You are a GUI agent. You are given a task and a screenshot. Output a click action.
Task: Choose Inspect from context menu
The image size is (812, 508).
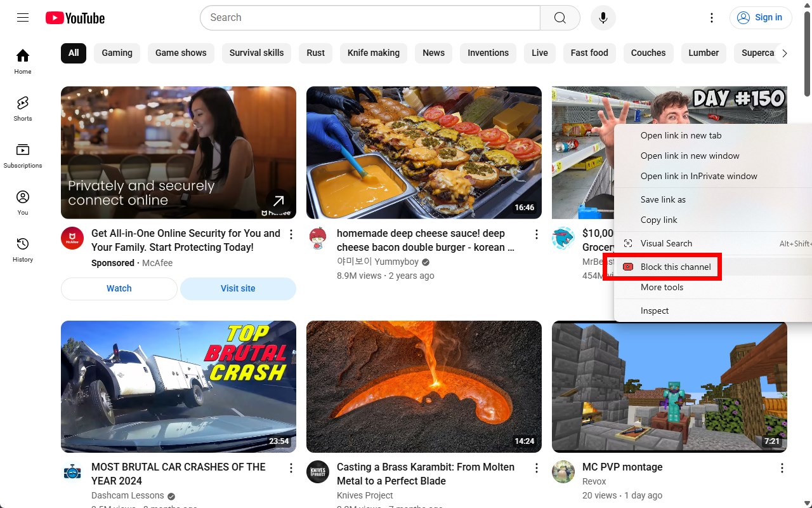(x=713, y=311)
